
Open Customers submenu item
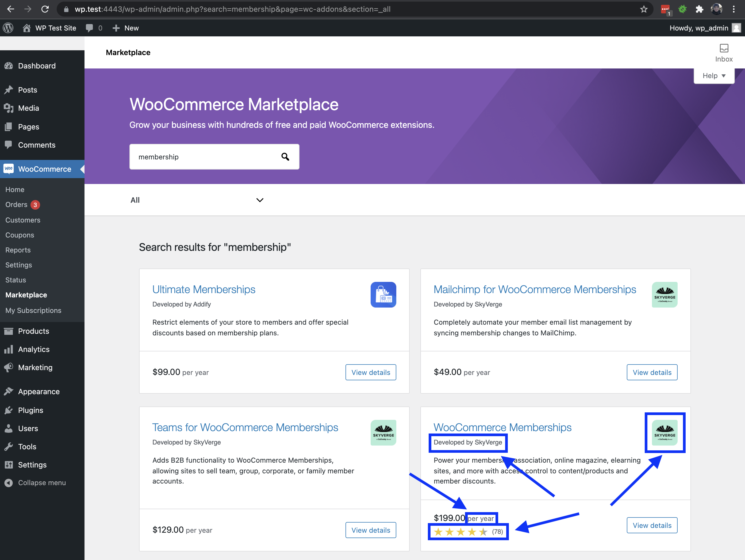(22, 220)
